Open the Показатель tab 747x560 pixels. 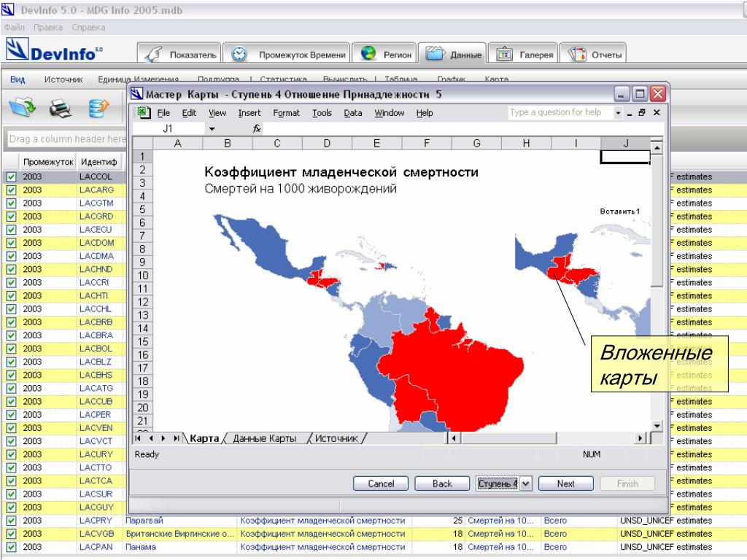click(x=179, y=54)
